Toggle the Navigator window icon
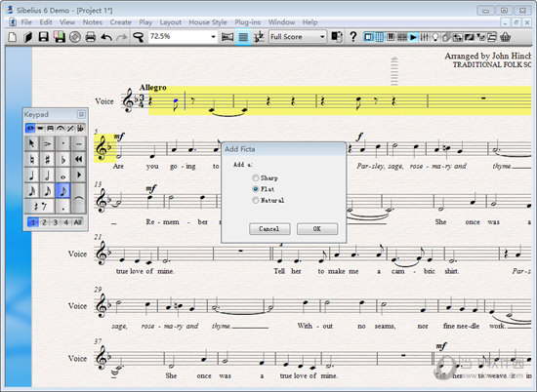This screenshot has height=392, width=537. (x=368, y=37)
